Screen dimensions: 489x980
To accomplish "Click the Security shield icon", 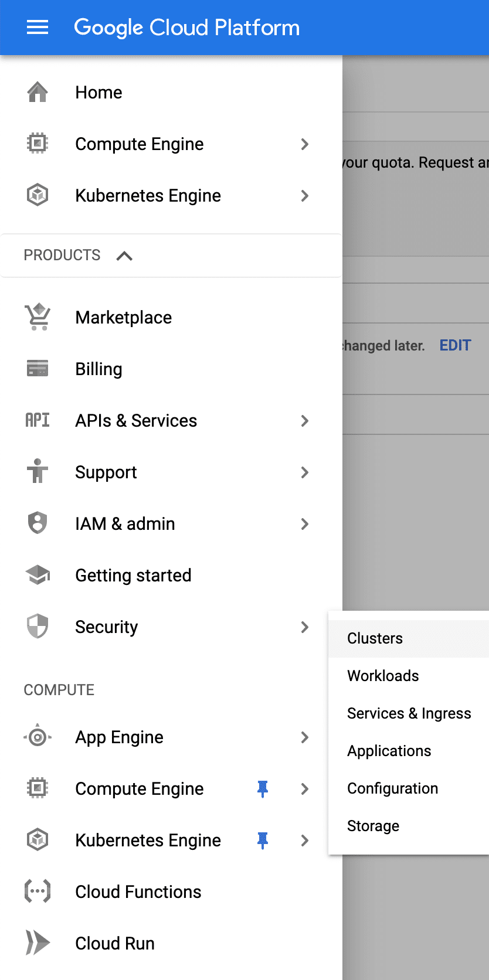I will (38, 626).
